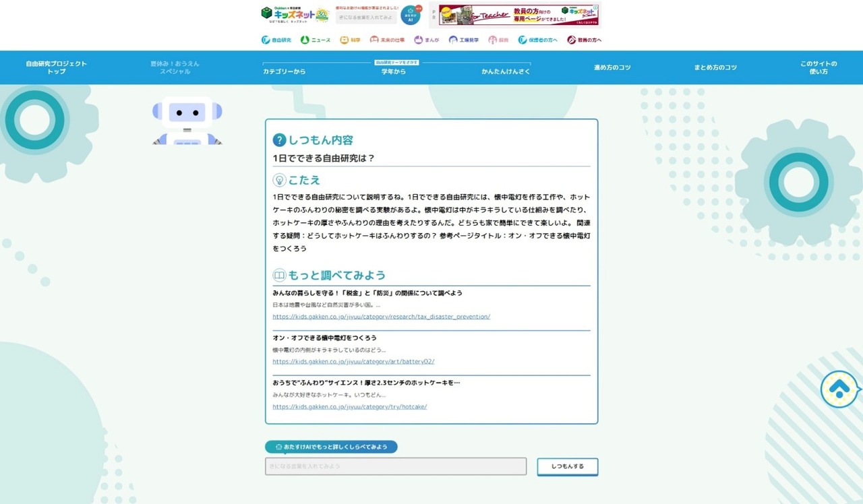Open 進め方のコツ menu item
The image size is (863, 504).
(612, 67)
